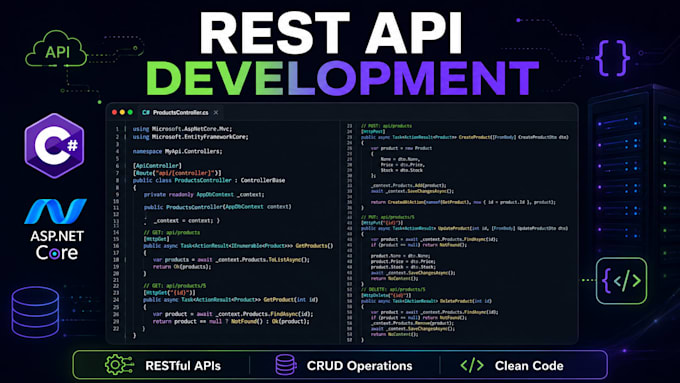680x383 pixels.
Task: Click the green window button in editor
Action: click(130, 112)
